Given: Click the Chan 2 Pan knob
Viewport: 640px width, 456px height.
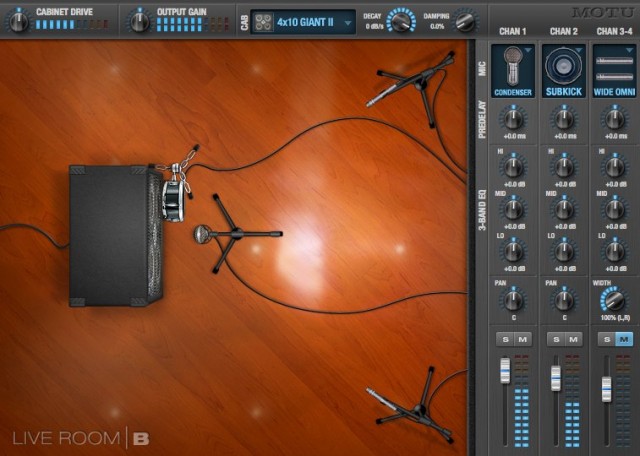Looking at the screenshot, I should 564,299.
